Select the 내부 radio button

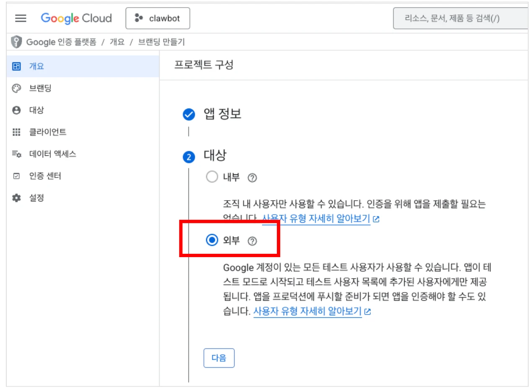[212, 177]
